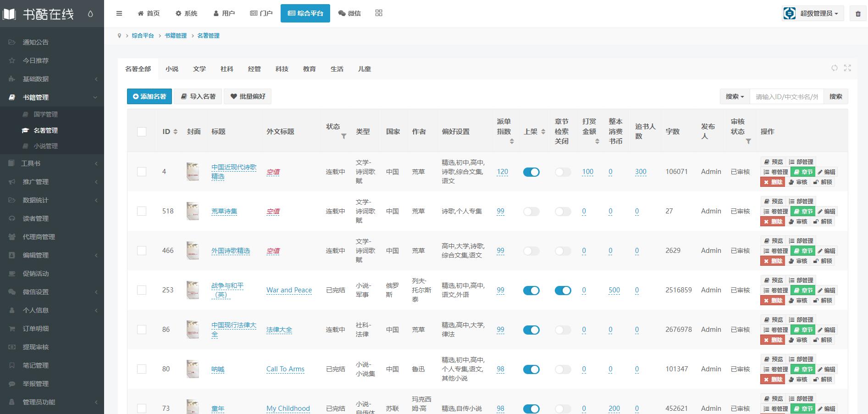
Task: Check the row checkbox for book ID 253
Action: [x=142, y=290]
